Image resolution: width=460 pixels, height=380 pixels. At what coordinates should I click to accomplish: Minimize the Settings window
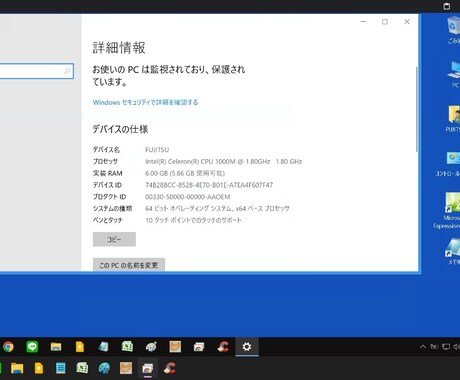pos(363,22)
